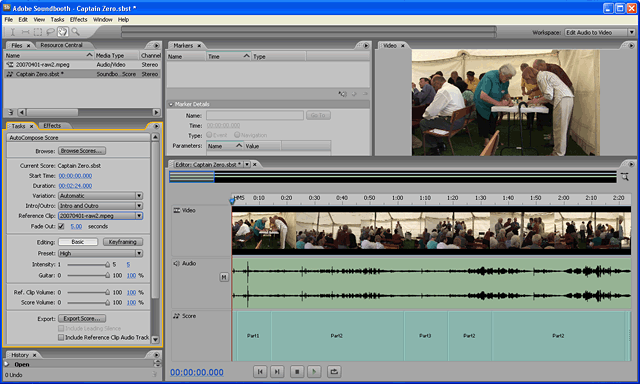The width and height of the screenshot is (640, 384).
Task: Collapse the Marker Details section
Action: 171,104
